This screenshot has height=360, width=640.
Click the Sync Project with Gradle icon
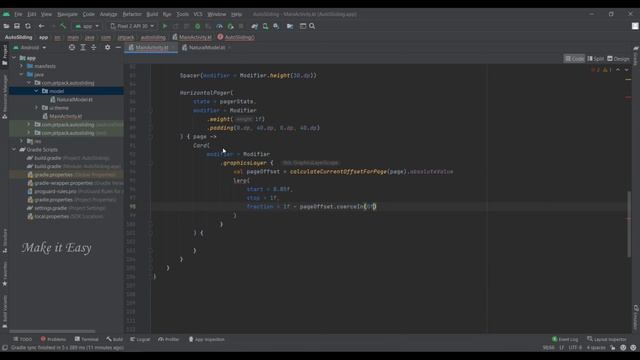coord(255,26)
